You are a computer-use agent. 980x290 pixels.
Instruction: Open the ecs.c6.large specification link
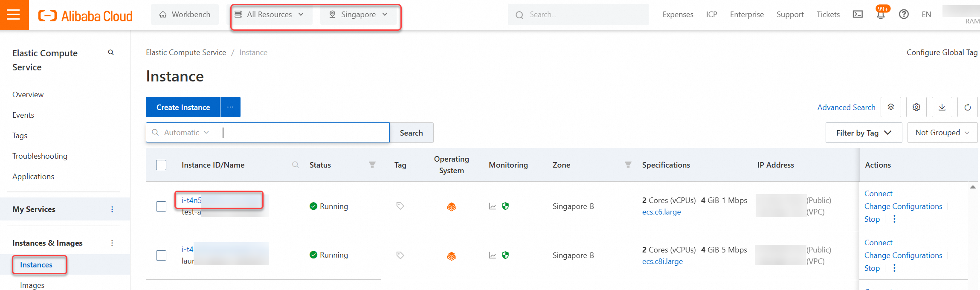tap(661, 212)
